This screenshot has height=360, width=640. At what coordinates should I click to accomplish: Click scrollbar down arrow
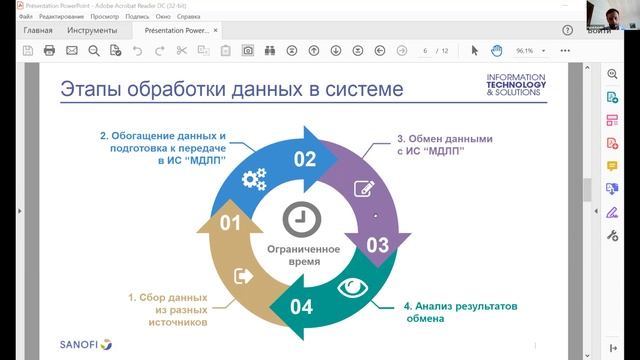(x=587, y=356)
